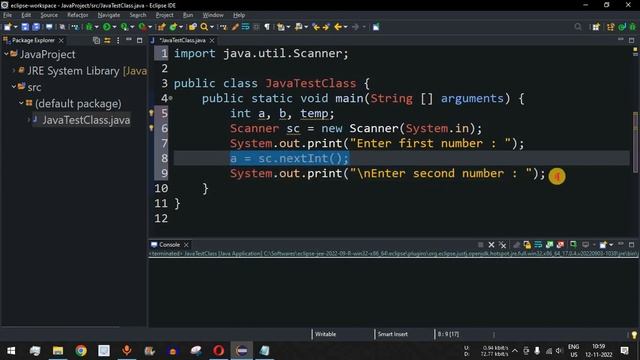Click the Quick Access search icon at right
The height and width of the screenshot is (360, 640).
click(578, 27)
